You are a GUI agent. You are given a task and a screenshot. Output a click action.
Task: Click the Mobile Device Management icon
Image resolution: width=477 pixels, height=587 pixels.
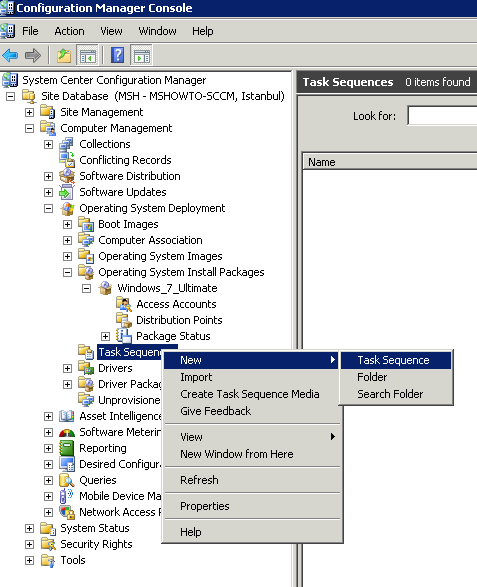[x=66, y=496]
